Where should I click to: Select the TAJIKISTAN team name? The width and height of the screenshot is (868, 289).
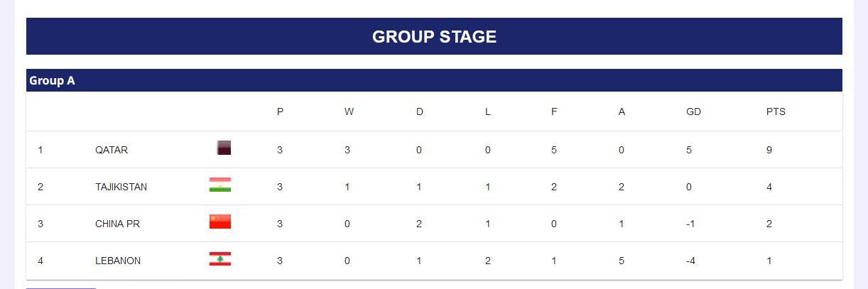121,187
